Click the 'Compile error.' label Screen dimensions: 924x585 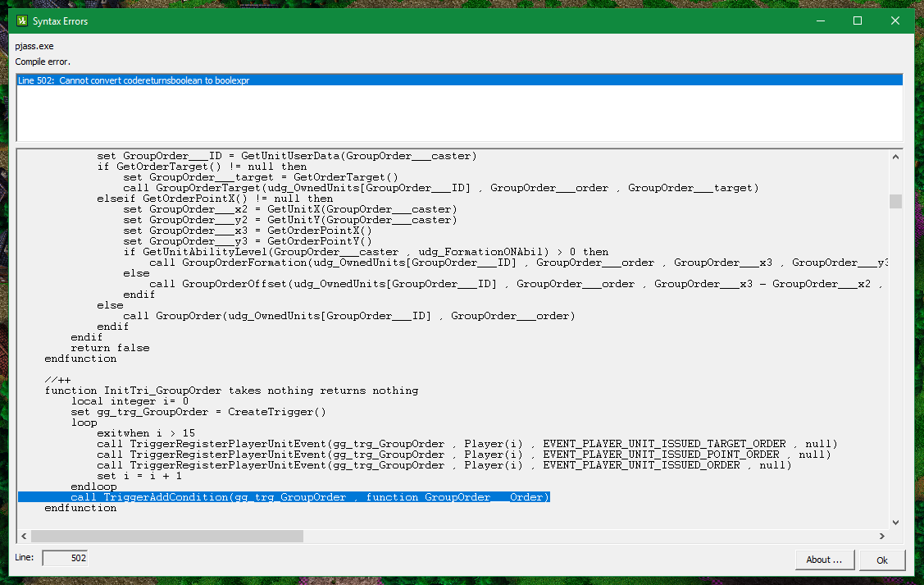43,62
